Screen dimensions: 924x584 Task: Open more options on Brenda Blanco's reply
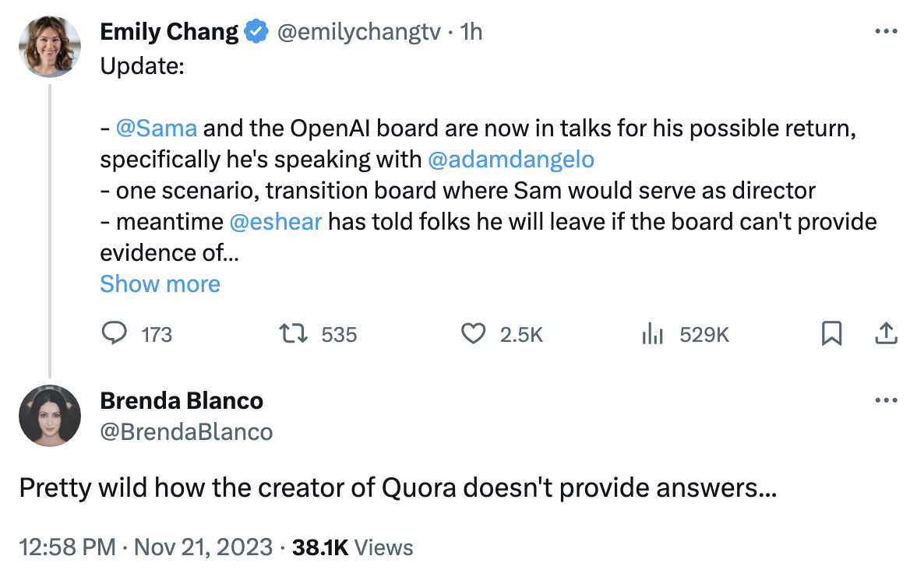point(887,400)
